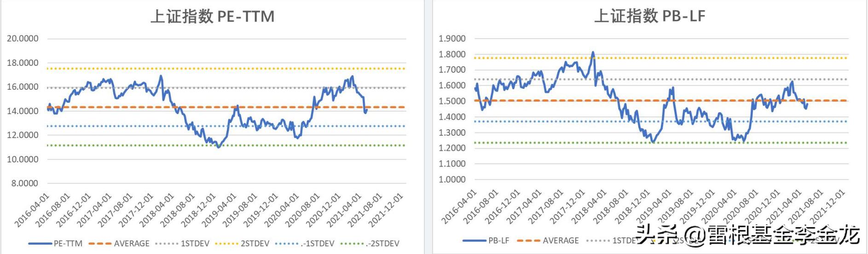This screenshot has width=868, height=254.
Task: Click the PB-LF legend entry
Action: coord(498,240)
